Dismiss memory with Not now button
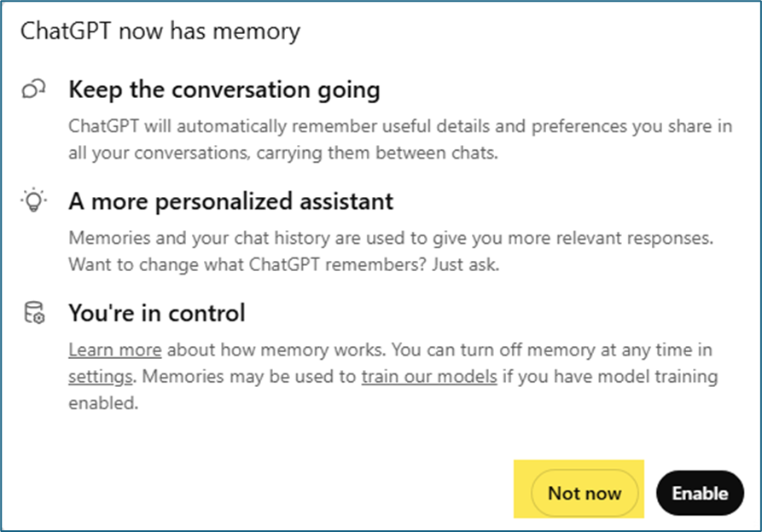Image resolution: width=762 pixels, height=532 pixels. tap(585, 493)
